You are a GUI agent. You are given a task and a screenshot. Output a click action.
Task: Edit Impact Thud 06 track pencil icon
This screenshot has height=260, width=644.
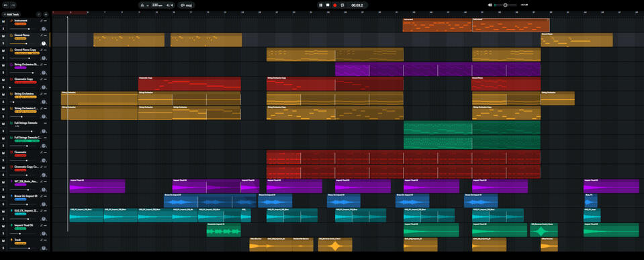point(41,225)
